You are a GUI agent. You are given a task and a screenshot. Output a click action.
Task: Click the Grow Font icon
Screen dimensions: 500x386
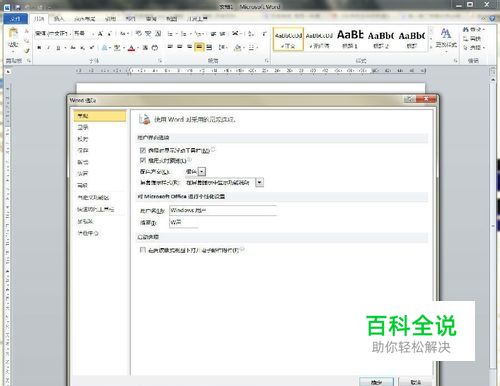point(100,33)
